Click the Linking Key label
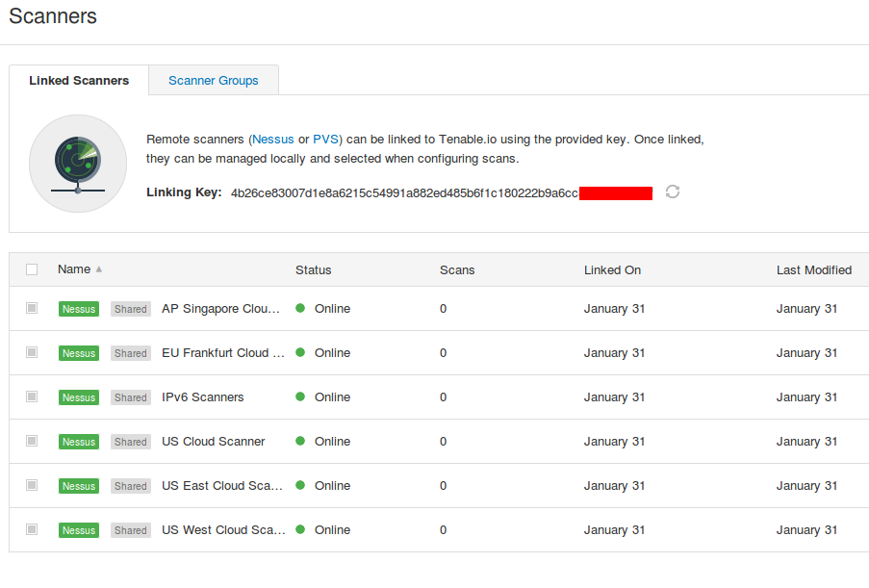Screen dimensions: 869x588 coord(184,192)
